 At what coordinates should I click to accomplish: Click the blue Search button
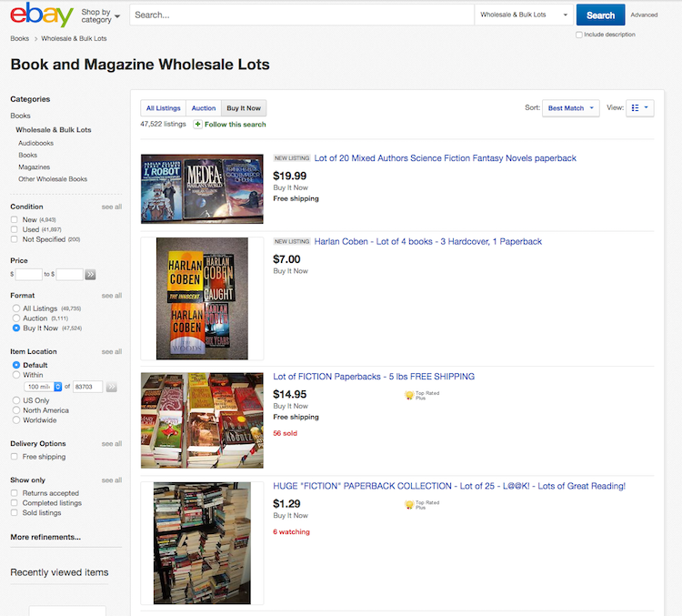[x=601, y=15]
